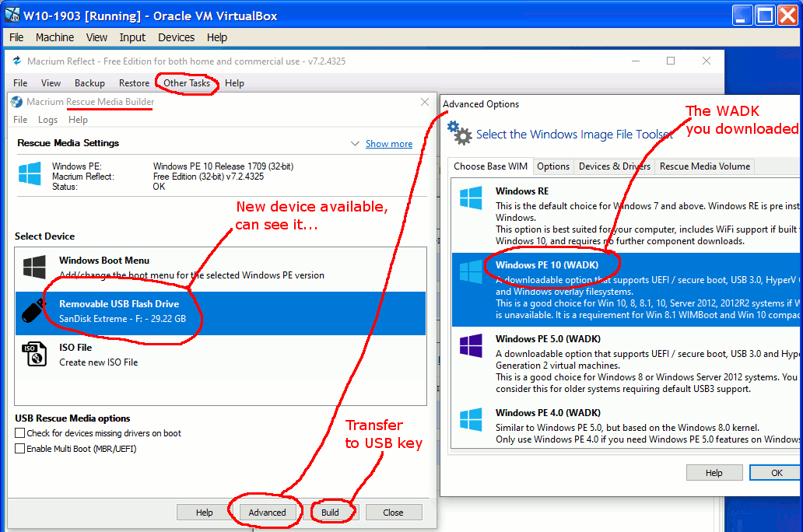This screenshot has width=803, height=532.
Task: Open the Other Tasks menu
Action: [187, 83]
